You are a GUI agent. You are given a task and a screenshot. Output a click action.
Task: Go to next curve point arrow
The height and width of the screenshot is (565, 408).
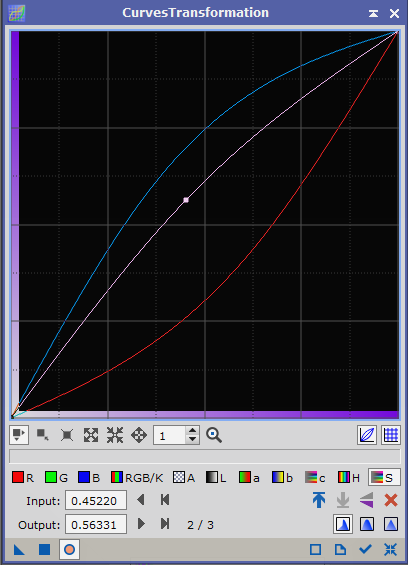coord(141,524)
